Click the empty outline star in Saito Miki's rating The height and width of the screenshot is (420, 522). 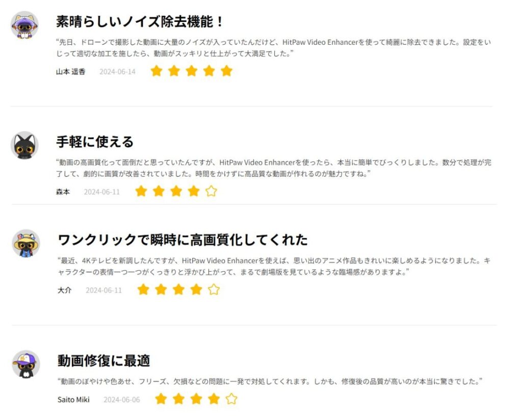(x=231, y=399)
